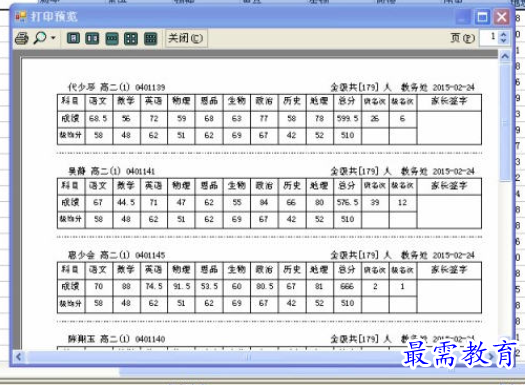This screenshot has height=385, width=525.
Task: Click the magnifier zoom icon
Action: [40, 38]
